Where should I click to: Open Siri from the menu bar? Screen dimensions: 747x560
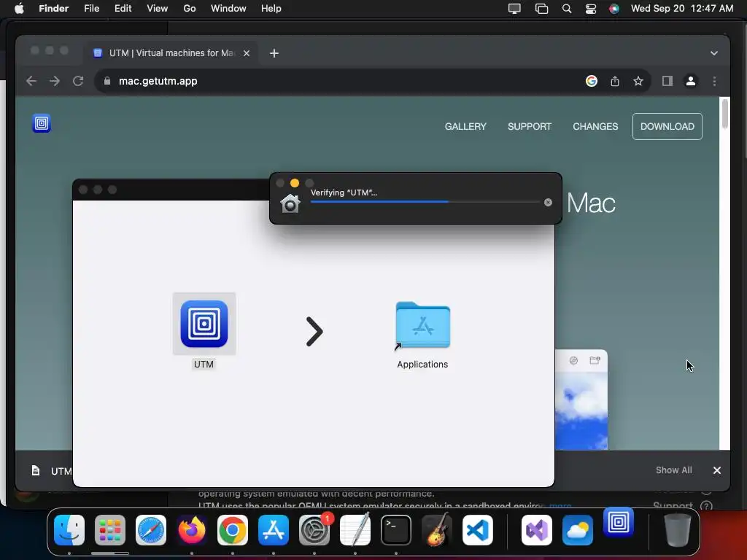pyautogui.click(x=614, y=9)
